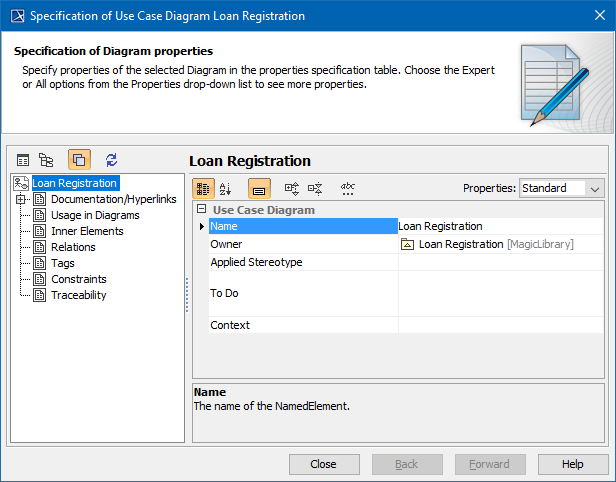Viewport: 616px width, 482px height.
Task: Toggle hierarchy tree display icon
Action: 46,160
